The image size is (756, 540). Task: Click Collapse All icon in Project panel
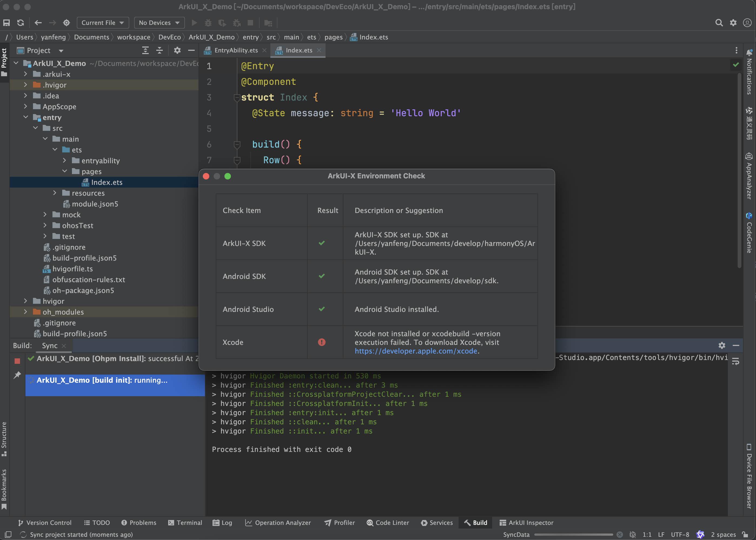point(160,51)
